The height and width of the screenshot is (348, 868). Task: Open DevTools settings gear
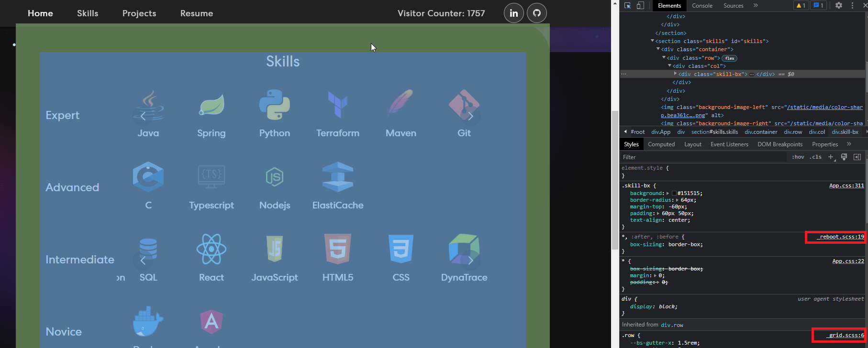tap(839, 5)
